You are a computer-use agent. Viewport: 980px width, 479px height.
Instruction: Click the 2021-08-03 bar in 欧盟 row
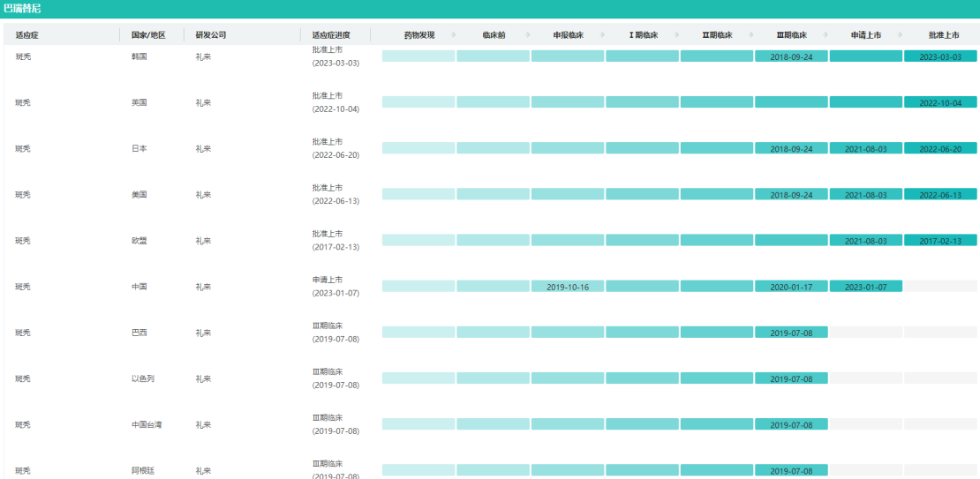click(865, 241)
